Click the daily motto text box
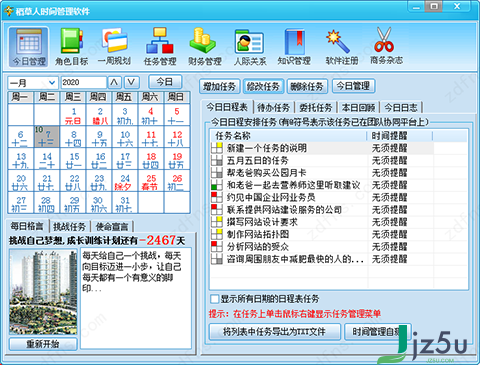The image size is (480, 365). click(136, 298)
